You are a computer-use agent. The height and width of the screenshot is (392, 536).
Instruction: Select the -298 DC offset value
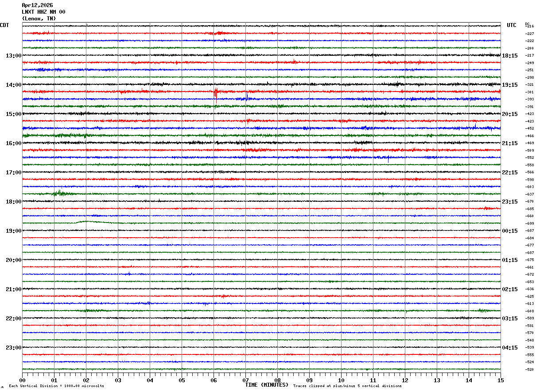(529, 77)
